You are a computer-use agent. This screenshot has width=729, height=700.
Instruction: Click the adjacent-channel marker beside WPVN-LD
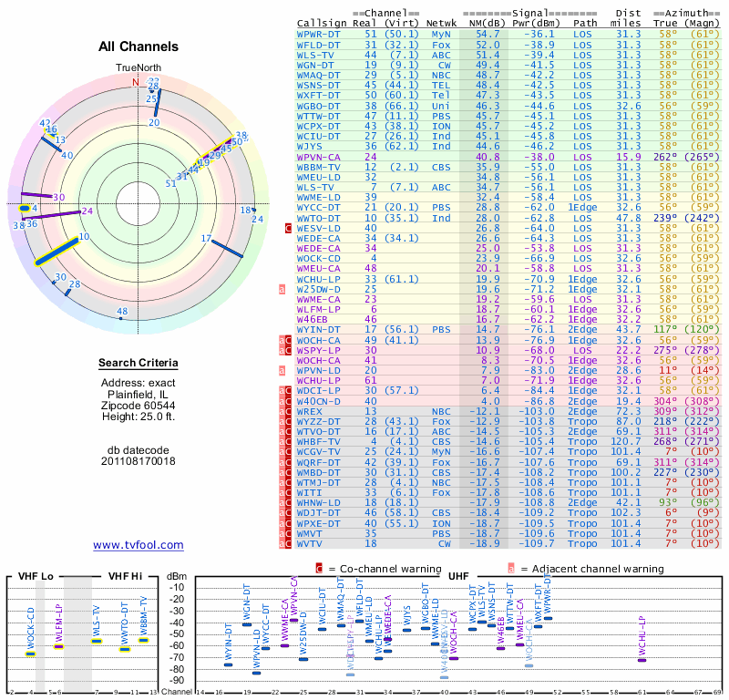[282, 371]
